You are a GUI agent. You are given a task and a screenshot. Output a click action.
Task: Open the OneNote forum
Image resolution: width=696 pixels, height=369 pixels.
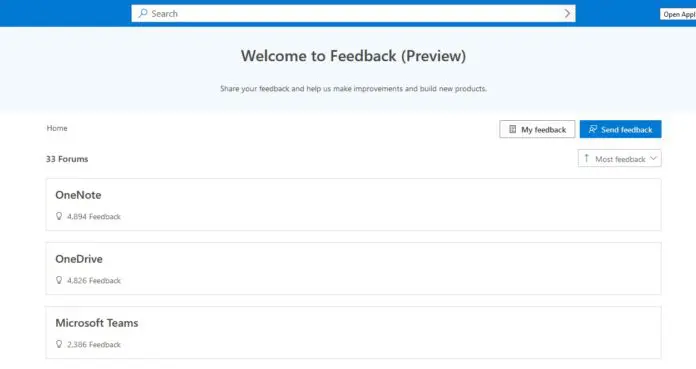pos(353,205)
